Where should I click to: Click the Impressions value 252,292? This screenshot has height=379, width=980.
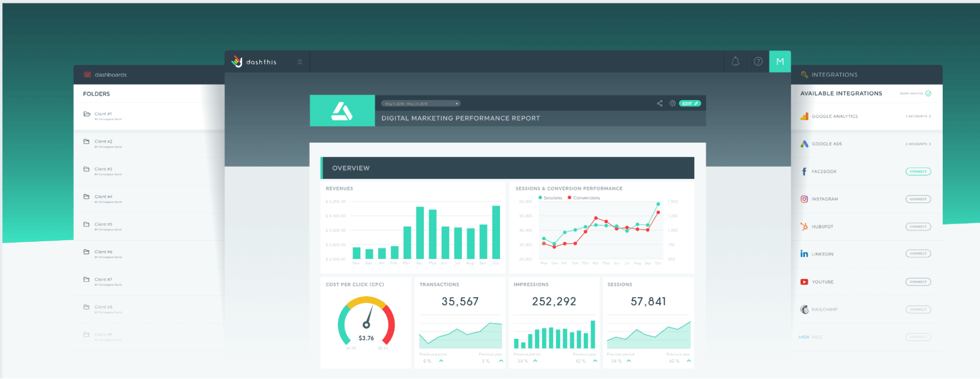coord(554,302)
